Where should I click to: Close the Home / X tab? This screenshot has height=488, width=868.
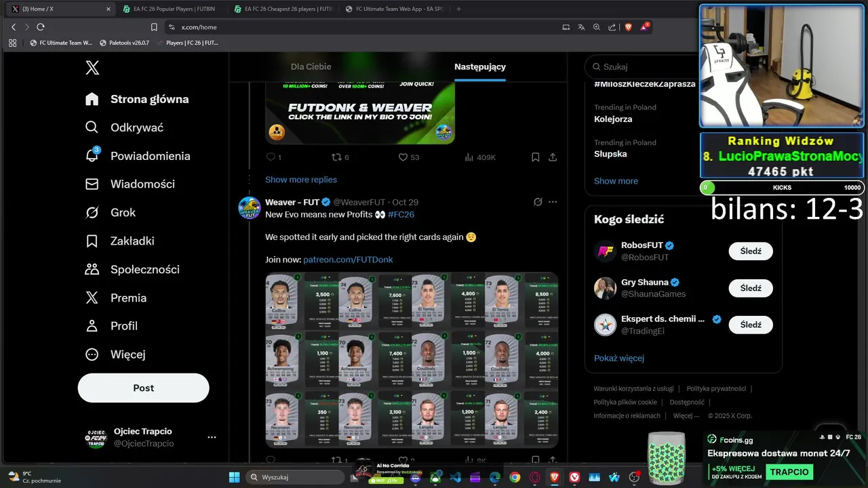coord(108,9)
